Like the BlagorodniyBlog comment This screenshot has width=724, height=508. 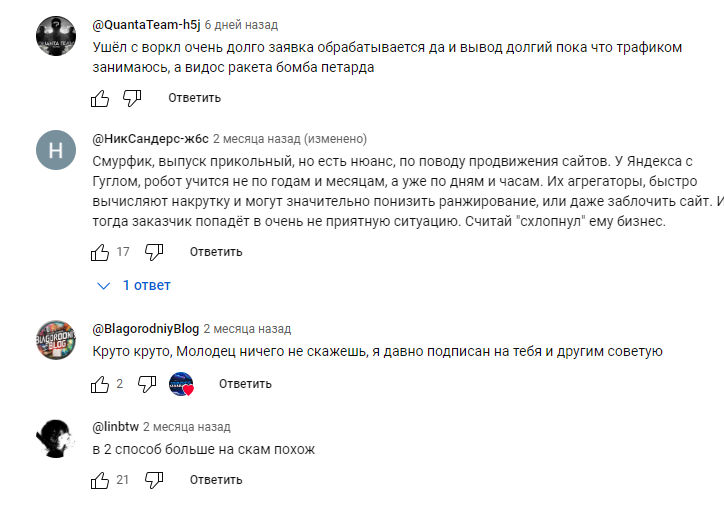(100, 384)
